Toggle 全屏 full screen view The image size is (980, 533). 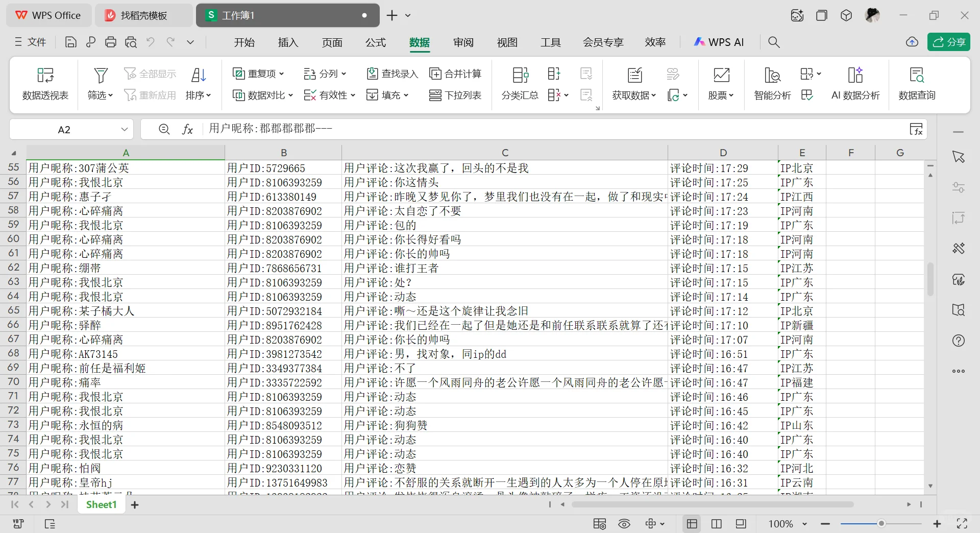[962, 524]
